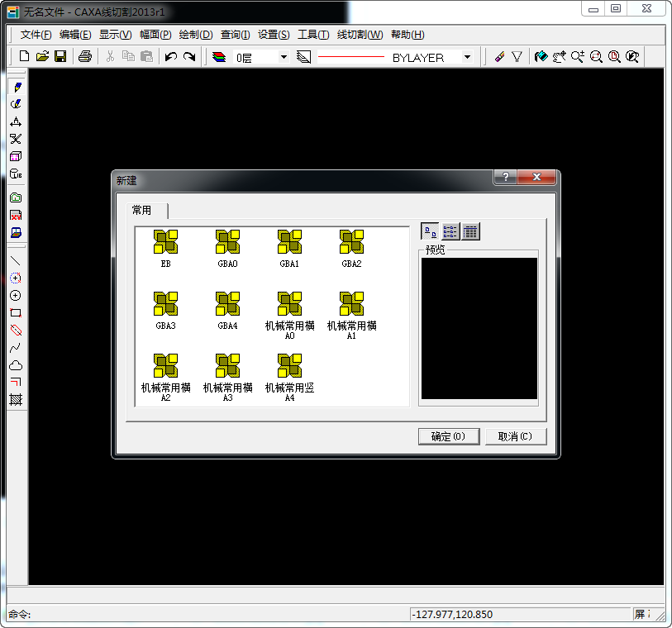672x628 pixels.
Task: Select the line drawing tool in sidebar
Action: point(16,260)
